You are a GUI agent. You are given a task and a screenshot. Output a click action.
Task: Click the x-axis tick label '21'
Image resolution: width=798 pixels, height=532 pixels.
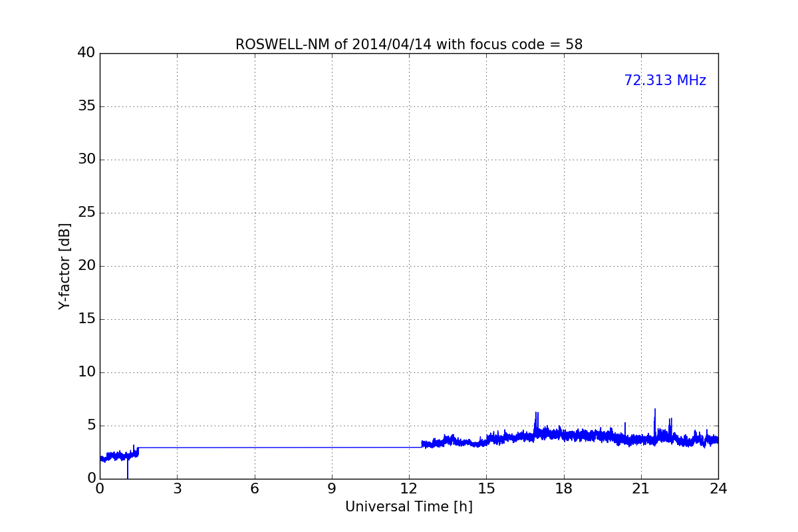641,489
